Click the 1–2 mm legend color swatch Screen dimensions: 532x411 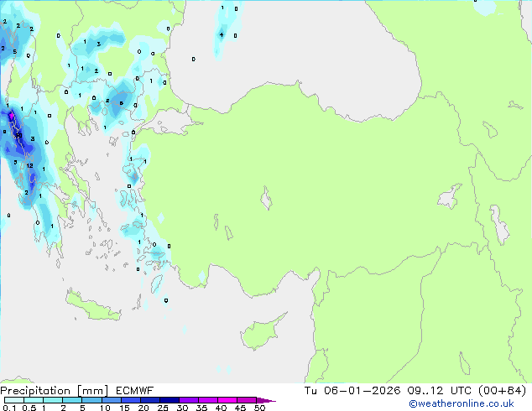point(53,400)
